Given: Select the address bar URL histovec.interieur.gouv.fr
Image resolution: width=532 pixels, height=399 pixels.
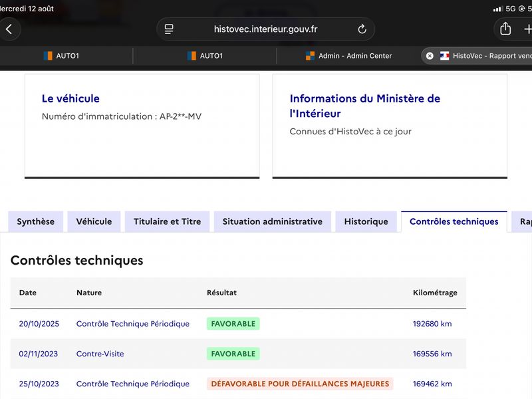Looking at the screenshot, I should click(265, 29).
